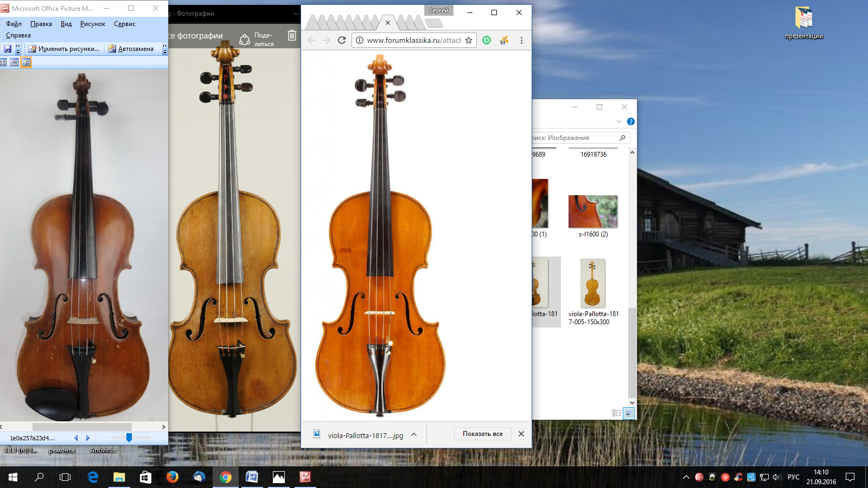The height and width of the screenshot is (488, 868).
Task: Open the Файл menu
Action: tap(14, 24)
